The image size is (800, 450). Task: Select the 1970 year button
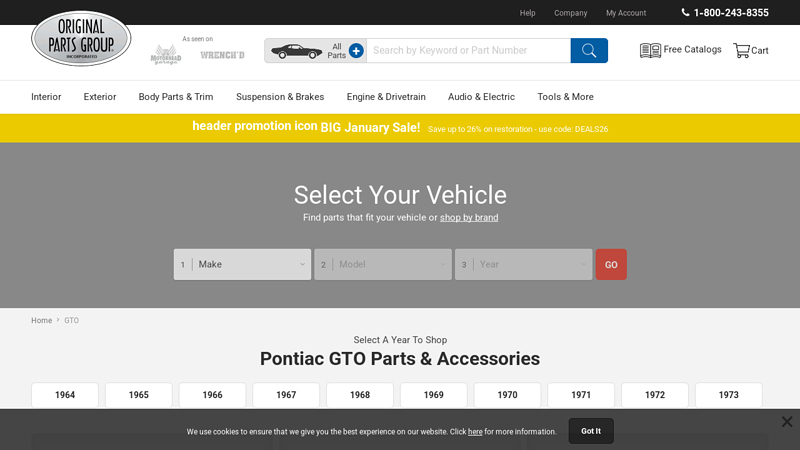click(x=507, y=395)
